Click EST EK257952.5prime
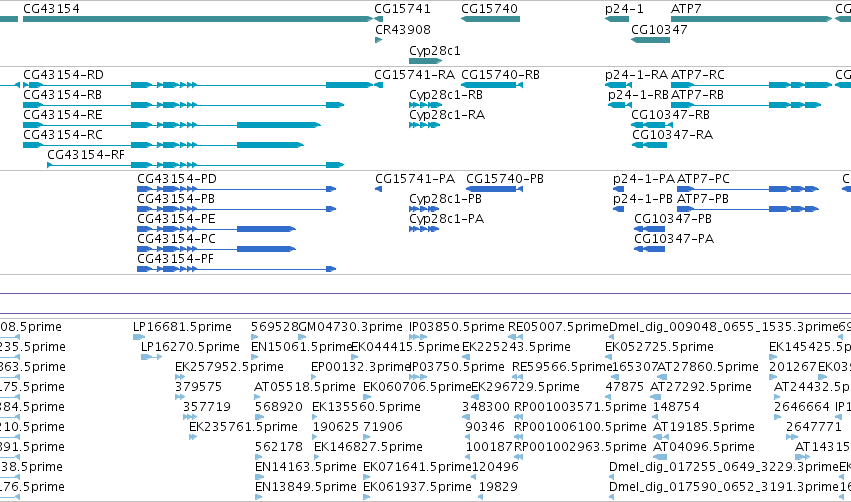This screenshot has height=502, width=851. (229, 367)
